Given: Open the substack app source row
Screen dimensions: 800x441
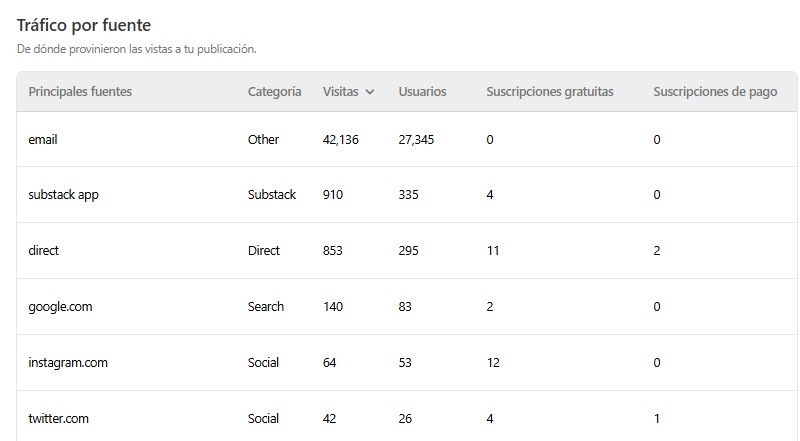Looking at the screenshot, I should click(63, 195).
